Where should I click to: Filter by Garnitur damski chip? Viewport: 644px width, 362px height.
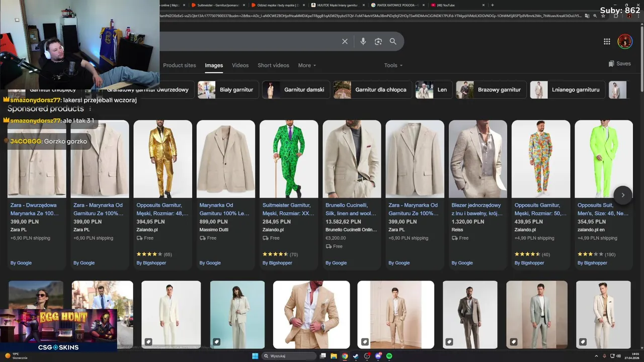coord(296,89)
